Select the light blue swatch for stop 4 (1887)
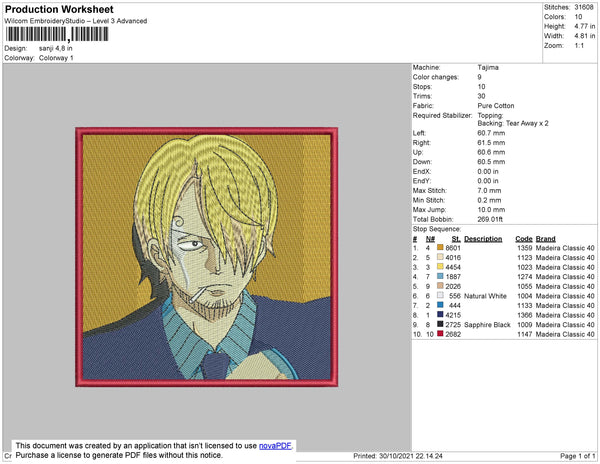The width and height of the screenshot is (600, 464). click(440, 277)
